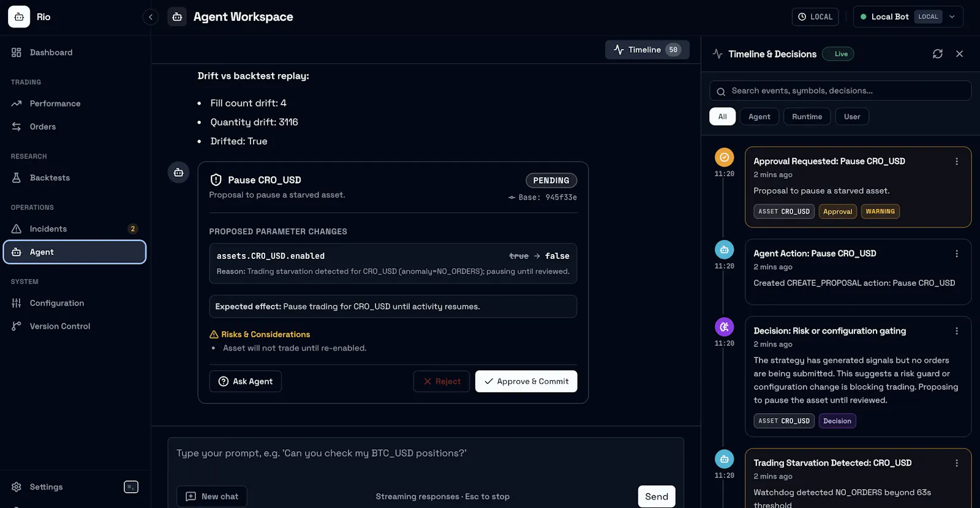Screen dimensions: 980x508
Task: Start a New chat
Action: click(x=212, y=496)
